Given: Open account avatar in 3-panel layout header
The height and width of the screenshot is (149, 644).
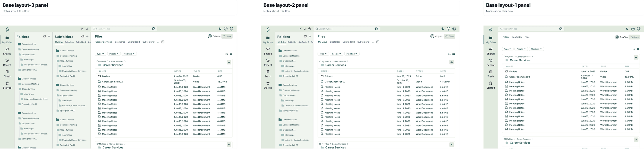Looking at the screenshot, I should click(x=231, y=29).
